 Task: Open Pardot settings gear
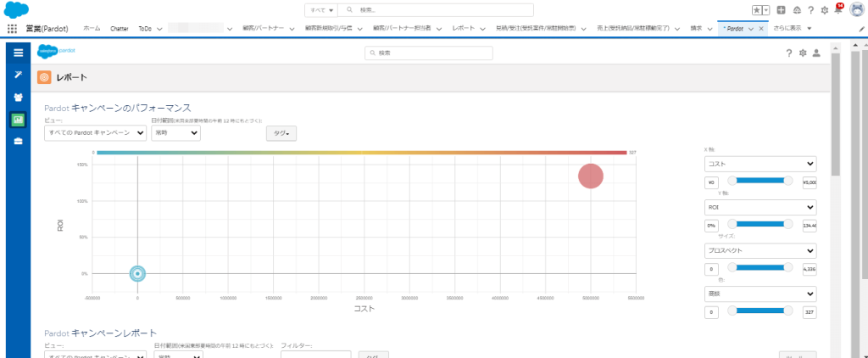pos(803,53)
